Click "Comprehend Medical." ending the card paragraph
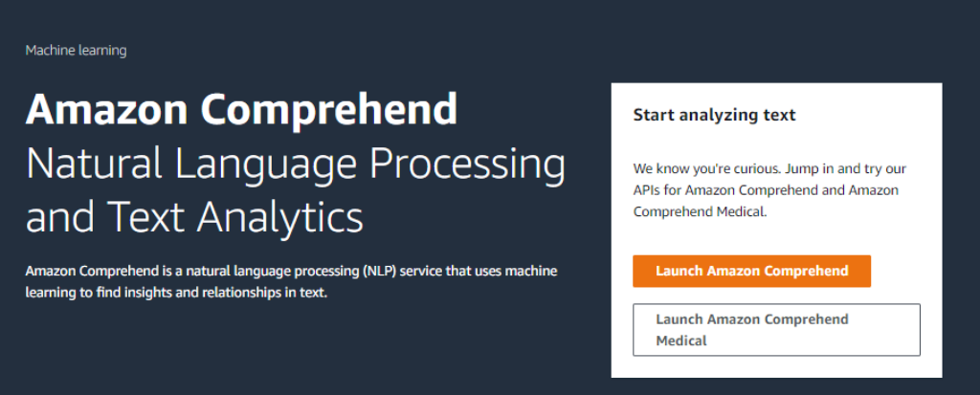This screenshot has width=980, height=395. pyautogui.click(x=702, y=211)
